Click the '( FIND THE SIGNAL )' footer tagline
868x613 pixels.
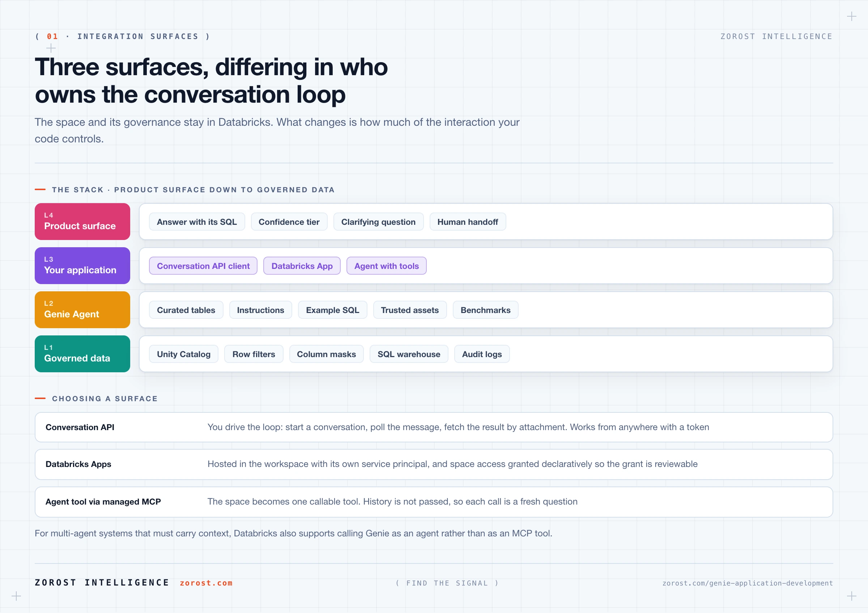point(447,583)
